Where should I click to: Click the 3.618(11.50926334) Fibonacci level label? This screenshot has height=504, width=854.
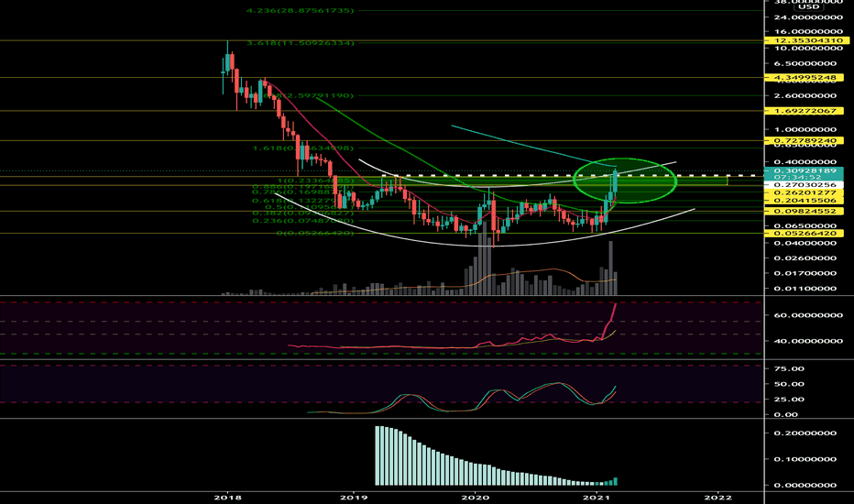(x=301, y=42)
